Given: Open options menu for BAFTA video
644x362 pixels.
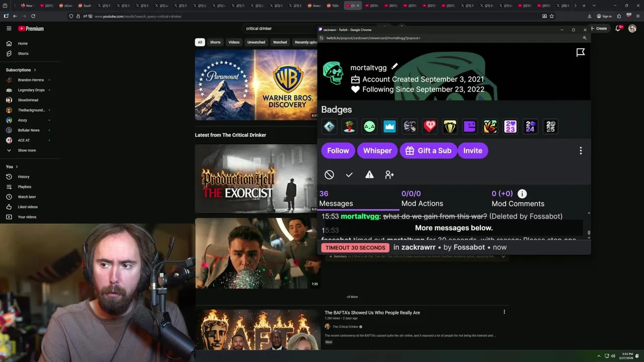Looking at the screenshot, I should click(504, 312).
